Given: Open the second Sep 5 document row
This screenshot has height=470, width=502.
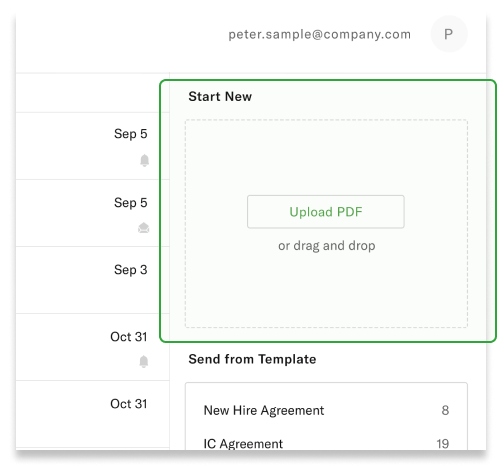Looking at the screenshot, I should [x=93, y=213].
